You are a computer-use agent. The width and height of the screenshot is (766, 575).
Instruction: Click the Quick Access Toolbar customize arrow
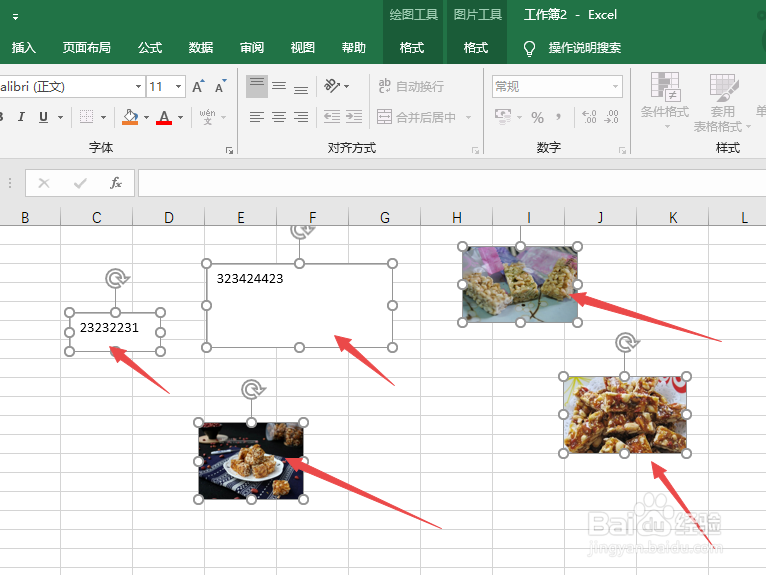tap(16, 17)
